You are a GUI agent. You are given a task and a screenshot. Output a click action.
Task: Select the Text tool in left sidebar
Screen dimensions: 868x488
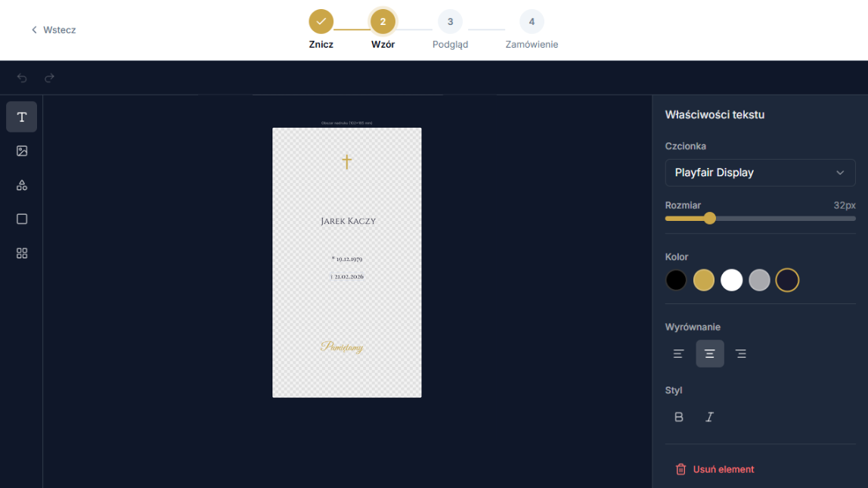coord(22,117)
